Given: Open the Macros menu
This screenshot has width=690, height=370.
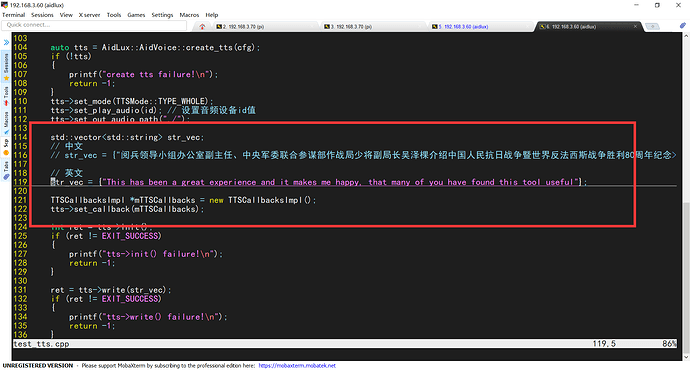Looking at the screenshot, I should 189,15.
